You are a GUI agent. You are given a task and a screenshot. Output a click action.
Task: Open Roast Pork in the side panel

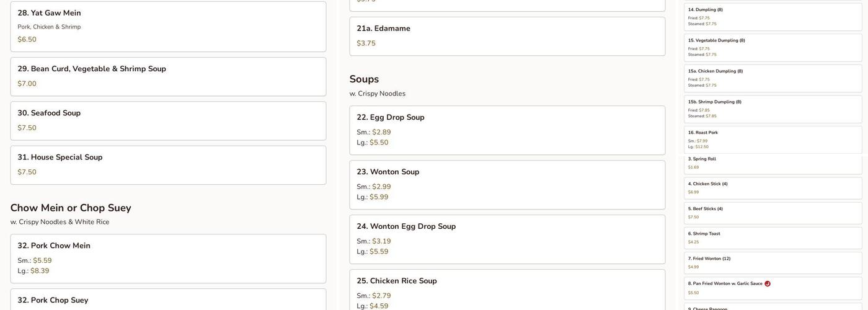click(773, 139)
